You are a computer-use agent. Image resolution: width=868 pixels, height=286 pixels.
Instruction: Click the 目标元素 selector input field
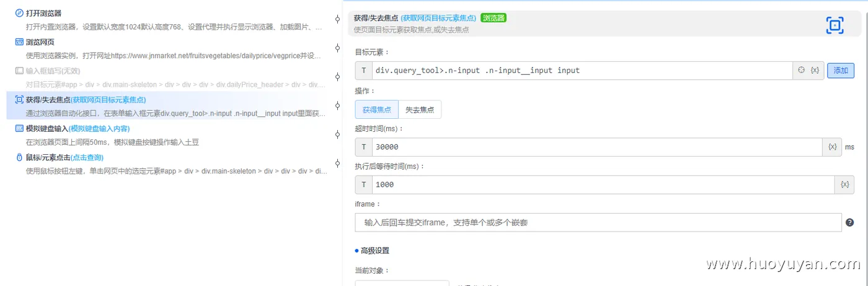tap(582, 71)
